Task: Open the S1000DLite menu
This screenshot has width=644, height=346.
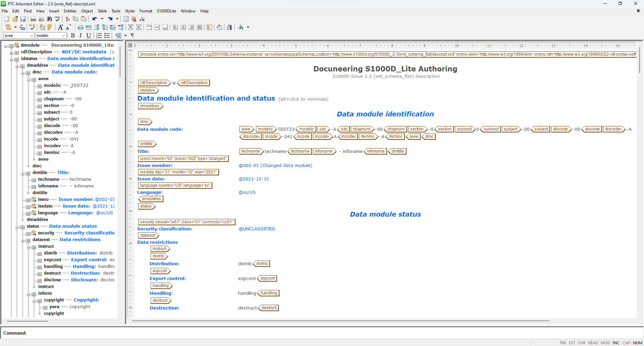Action: (166, 11)
